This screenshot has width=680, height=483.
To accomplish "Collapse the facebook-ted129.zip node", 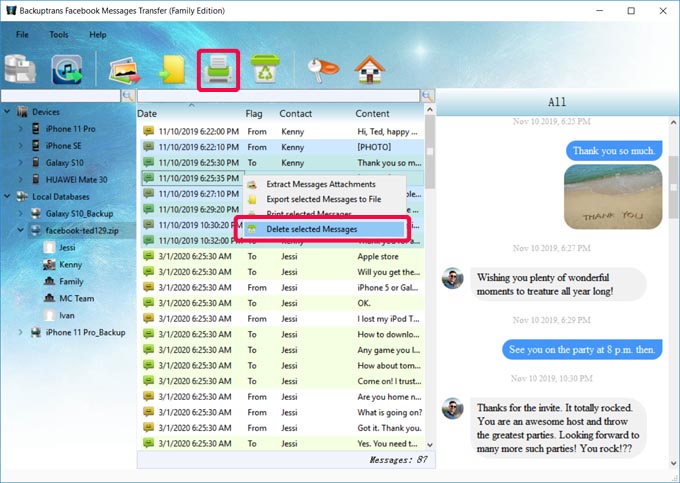I will (x=20, y=230).
